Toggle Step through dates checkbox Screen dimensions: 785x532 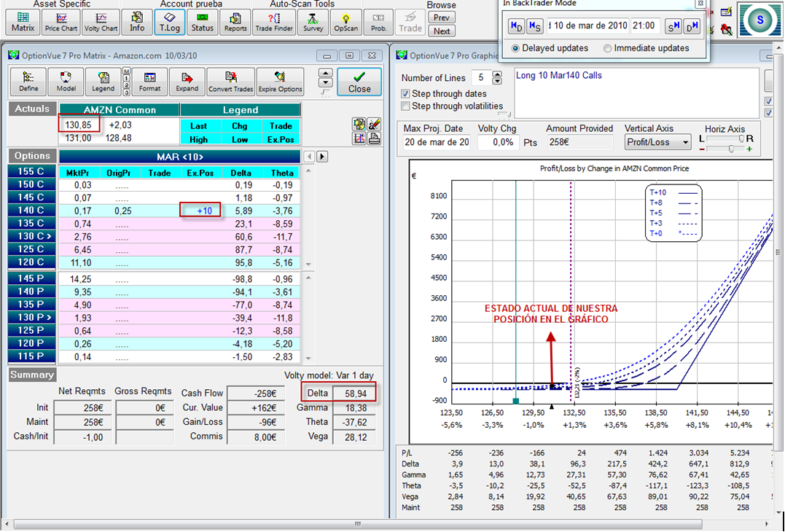pyautogui.click(x=406, y=94)
